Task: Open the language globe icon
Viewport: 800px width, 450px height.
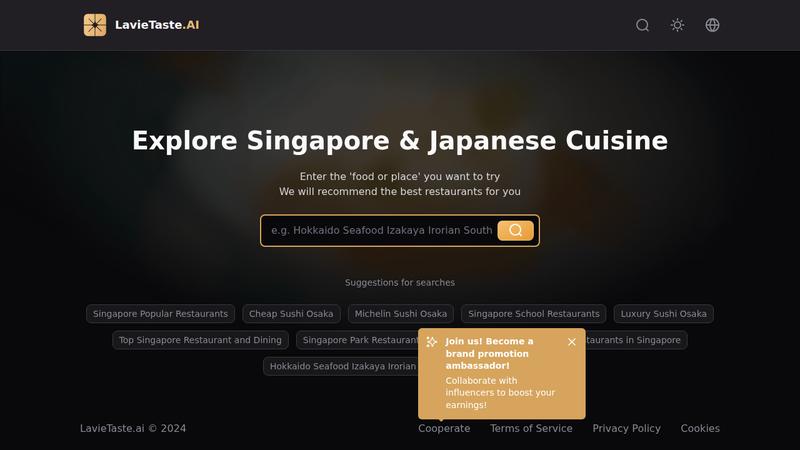Action: click(x=712, y=25)
